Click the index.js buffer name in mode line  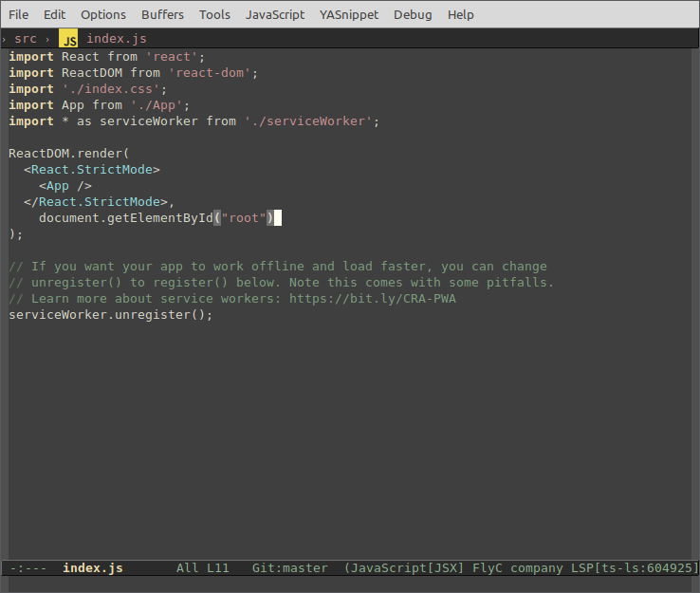pos(93,568)
